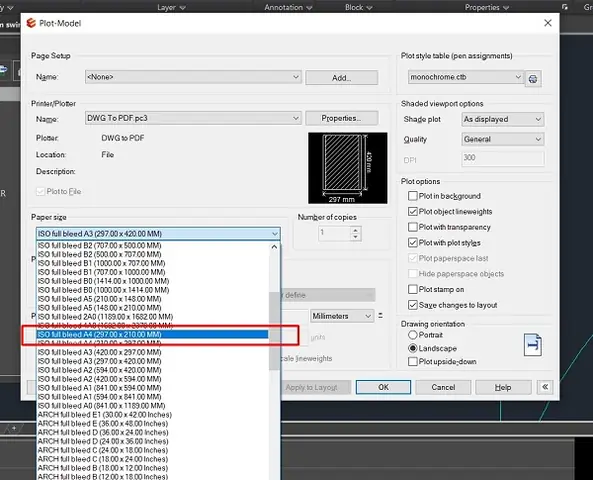
Task: Select ISO full bleed A4 (297.00 x 210.00 MM)
Action: (x=152, y=334)
